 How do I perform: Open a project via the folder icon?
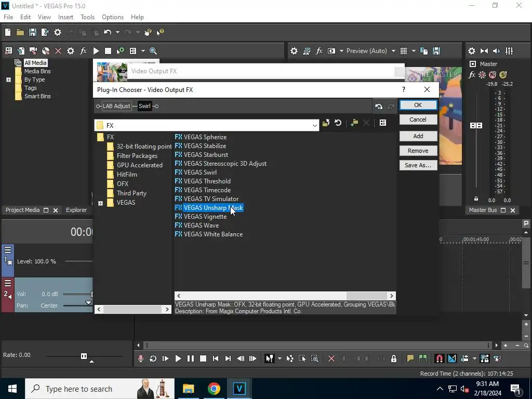pyautogui.click(x=20, y=32)
